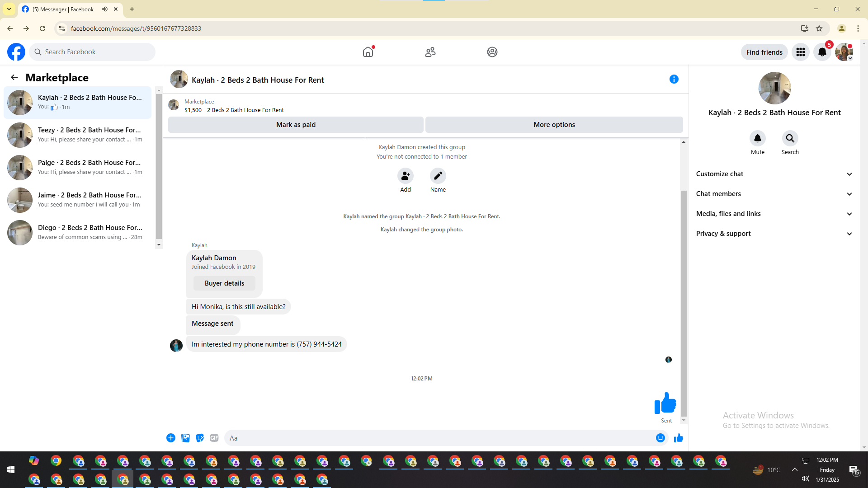This screenshot has height=488, width=868.
Task: Open the Facebook menu grid icon
Action: tap(801, 52)
